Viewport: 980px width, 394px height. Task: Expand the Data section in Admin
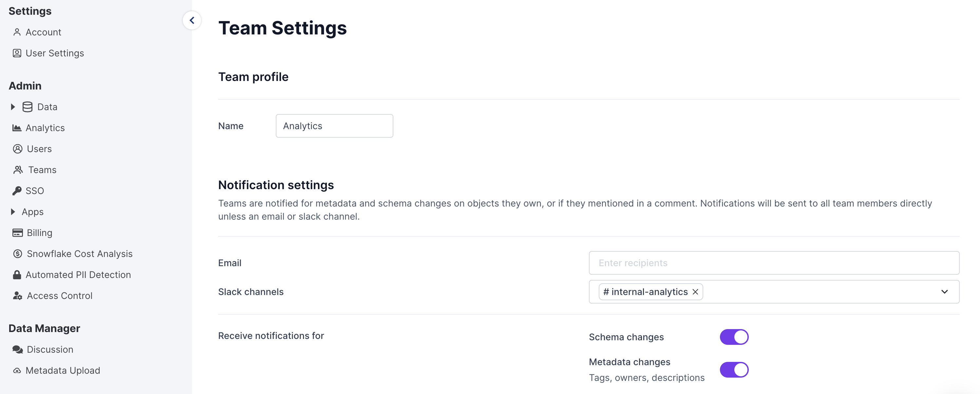coord(13,107)
